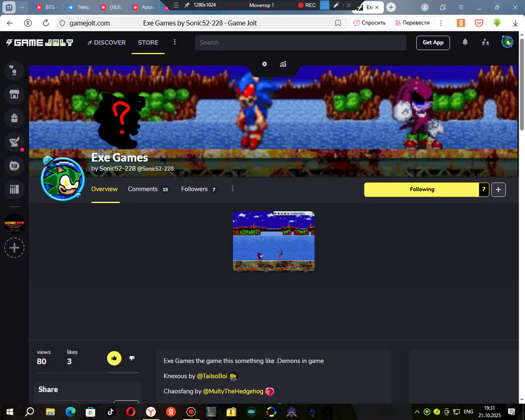This screenshot has height=420, width=525.
Task: Open the game library icon in sidebar
Action: tap(14, 190)
